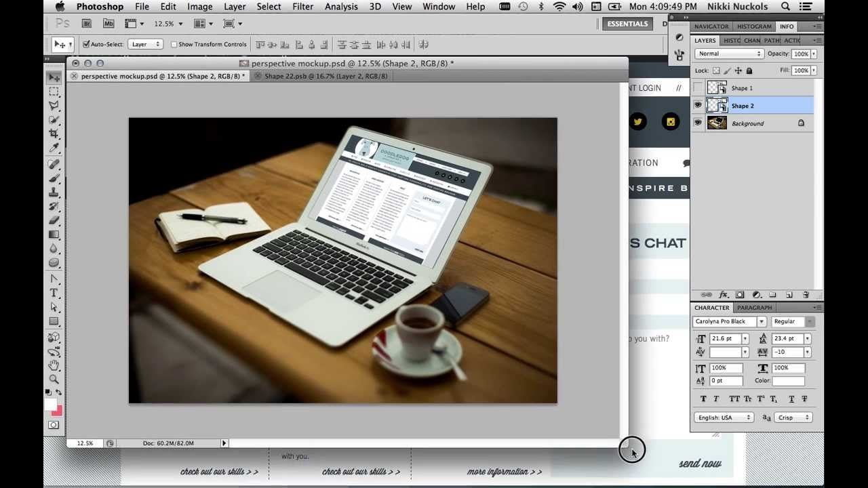Viewport: 868px width, 488px height.
Task: Check Show Transform Controls option
Action: tap(174, 45)
